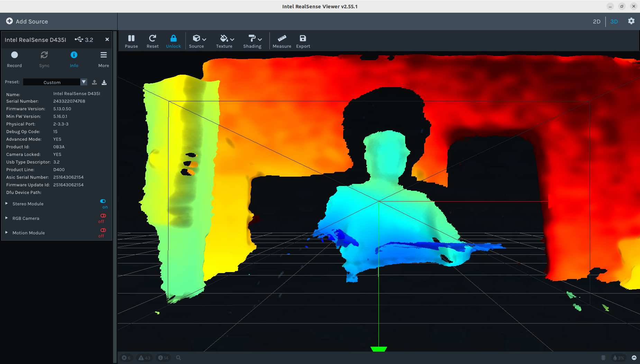Screen dimensions: 640x364
Task: Switch to 2D view tab
Action: (x=596, y=21)
